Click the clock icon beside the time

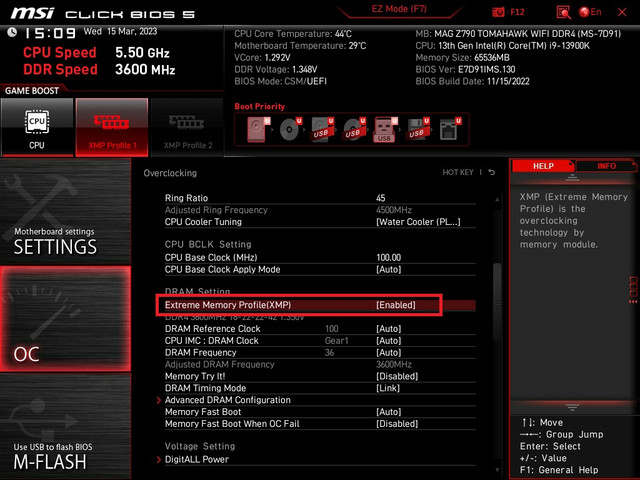click(12, 32)
